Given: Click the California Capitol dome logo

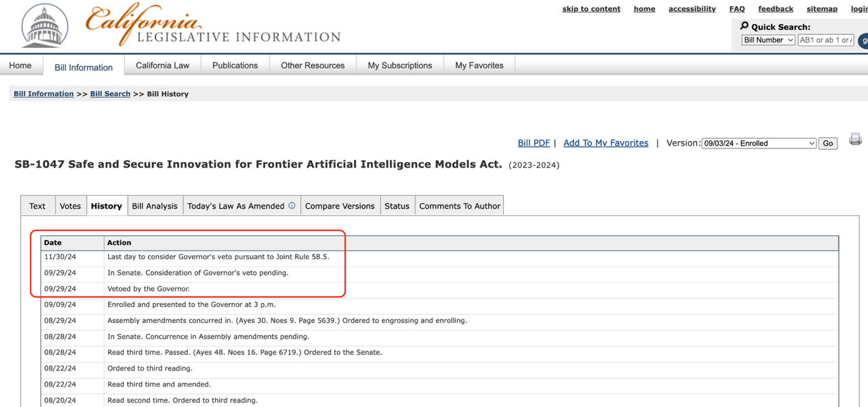Looking at the screenshot, I should [44, 26].
